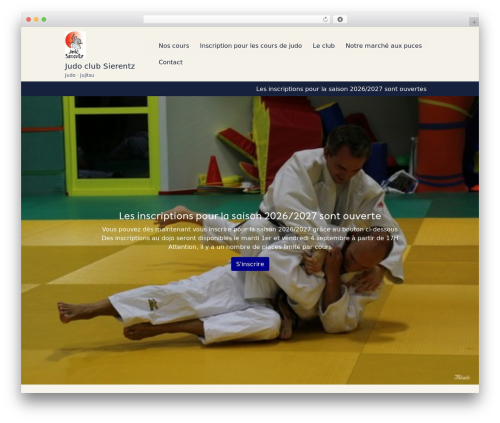Click the Judo club Sierentz logo image
The height and width of the screenshot is (423, 500).
tap(75, 45)
